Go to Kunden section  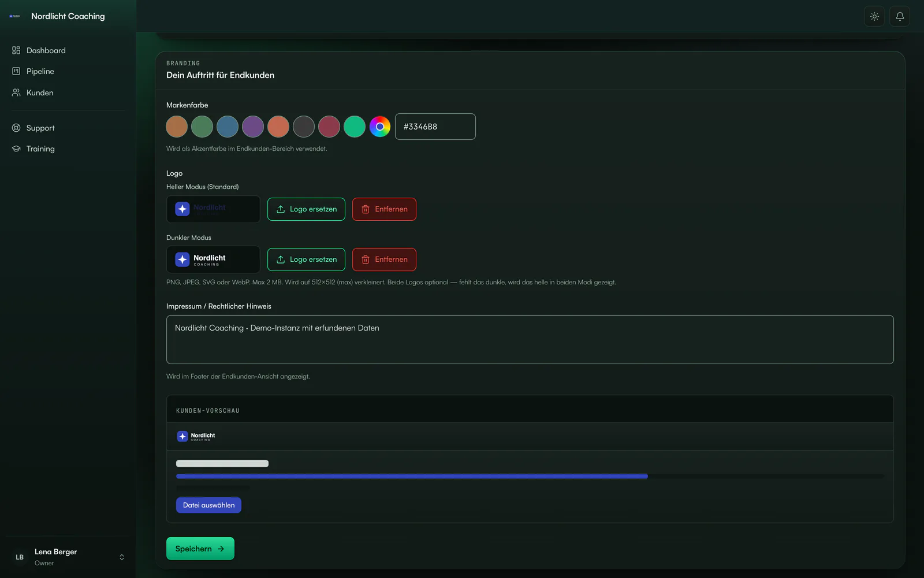(x=68, y=92)
